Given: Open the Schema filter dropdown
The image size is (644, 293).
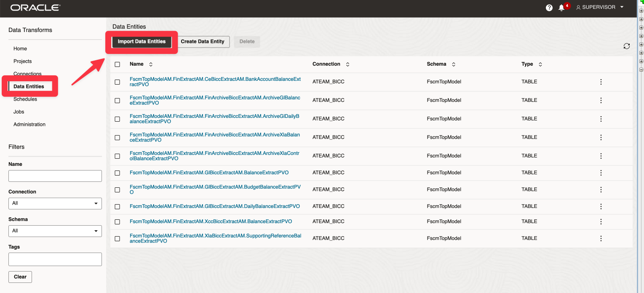Looking at the screenshot, I should [x=55, y=231].
